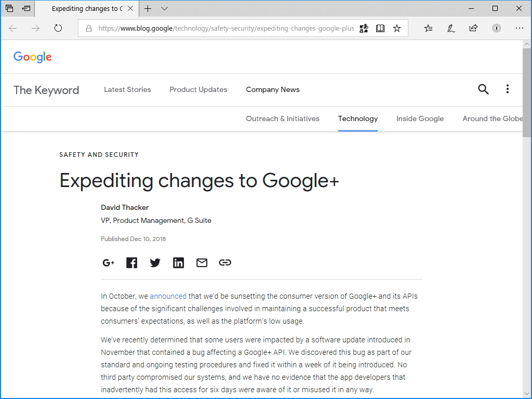
Task: Start a Web Note with the pen icon
Action: point(451,29)
